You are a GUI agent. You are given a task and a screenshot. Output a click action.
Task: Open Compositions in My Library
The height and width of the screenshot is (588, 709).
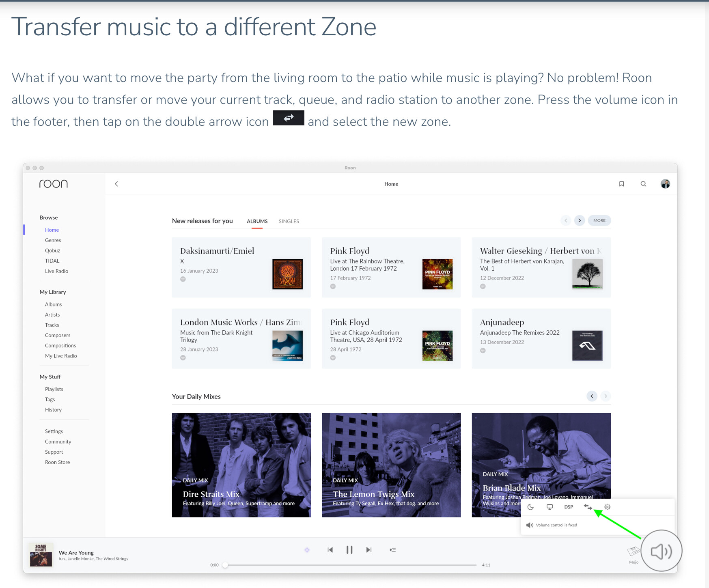pyautogui.click(x=60, y=346)
